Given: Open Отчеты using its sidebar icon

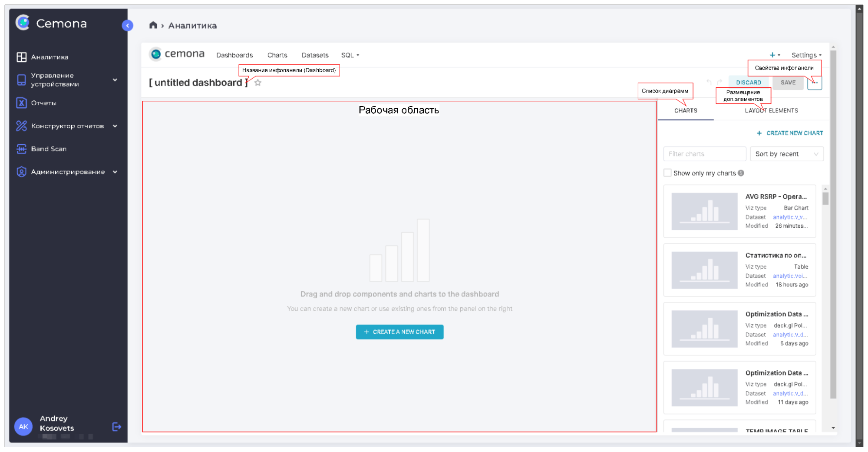Looking at the screenshot, I should coord(21,103).
